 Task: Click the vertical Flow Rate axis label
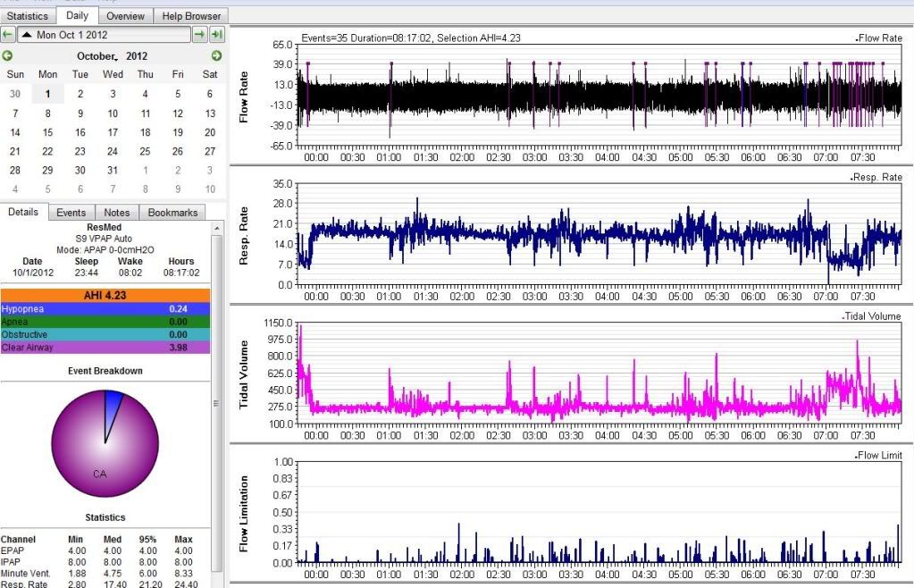pyautogui.click(x=244, y=97)
